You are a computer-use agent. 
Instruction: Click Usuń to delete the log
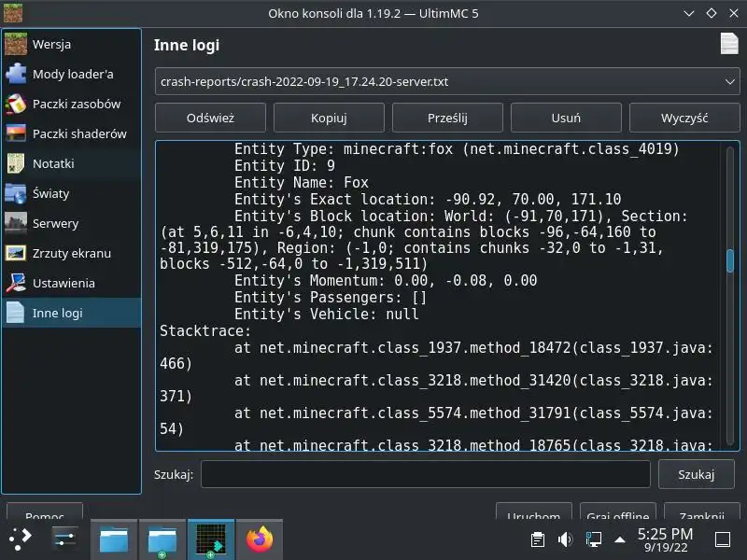[x=566, y=118]
